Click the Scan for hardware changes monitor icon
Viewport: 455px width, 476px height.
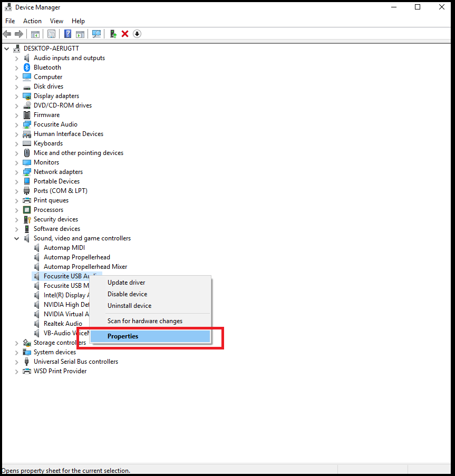96,34
